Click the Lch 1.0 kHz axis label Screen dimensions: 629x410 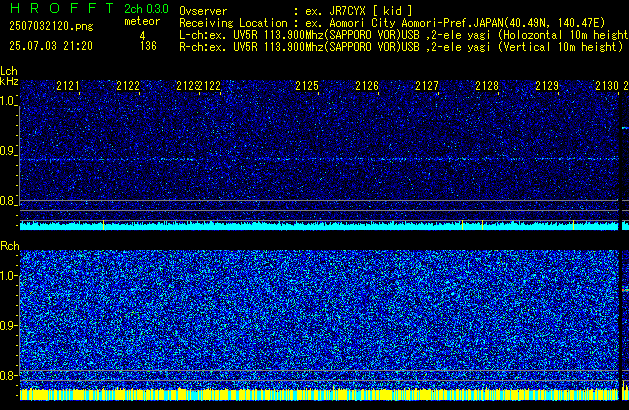click(x=8, y=101)
